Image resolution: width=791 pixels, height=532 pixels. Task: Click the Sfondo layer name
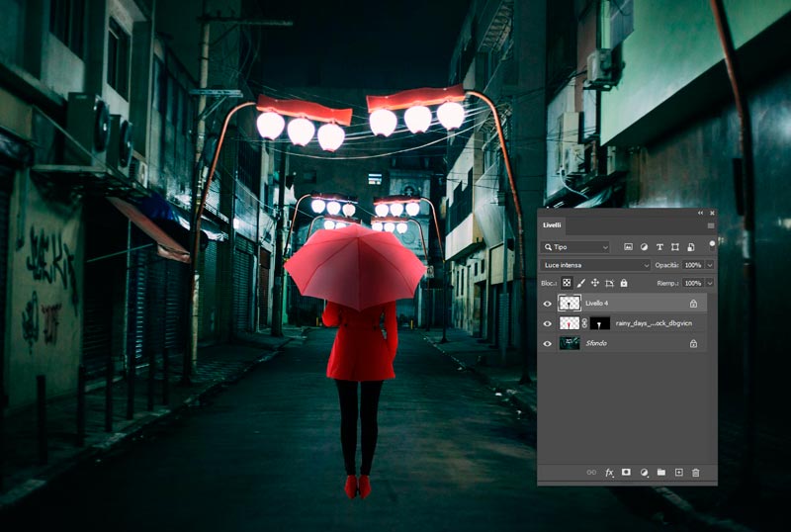pos(596,344)
